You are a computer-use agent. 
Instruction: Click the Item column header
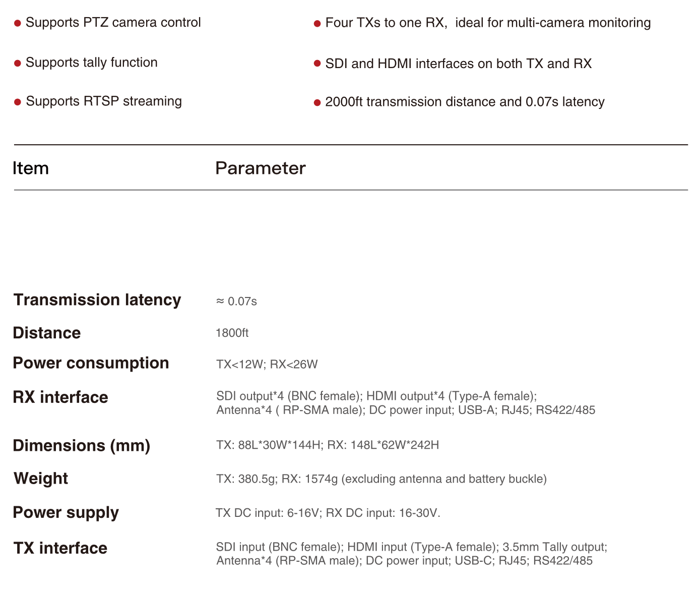[31, 168]
